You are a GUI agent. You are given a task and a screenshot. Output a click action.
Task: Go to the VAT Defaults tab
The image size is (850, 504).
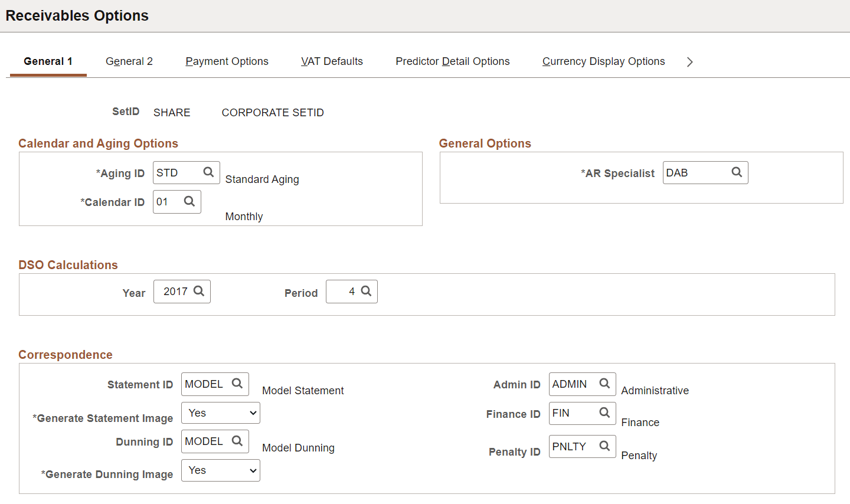coord(332,61)
